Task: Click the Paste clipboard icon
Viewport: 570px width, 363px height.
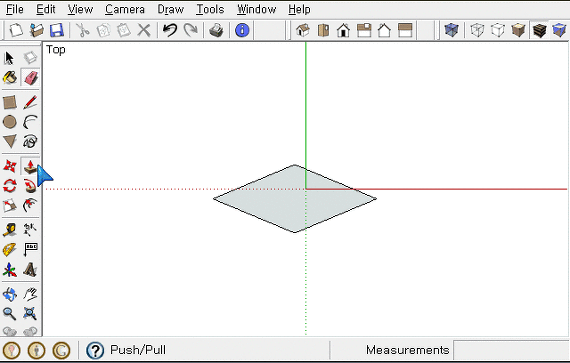Action: pos(124,30)
